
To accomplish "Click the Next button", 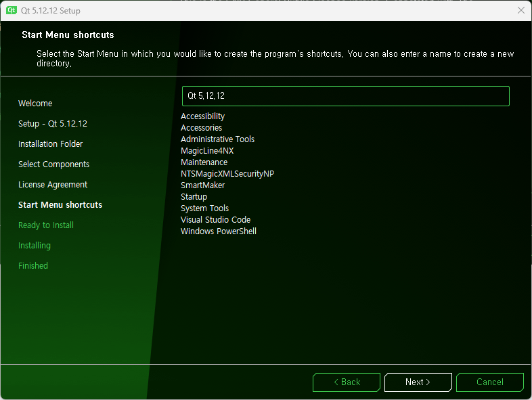I will pos(418,382).
